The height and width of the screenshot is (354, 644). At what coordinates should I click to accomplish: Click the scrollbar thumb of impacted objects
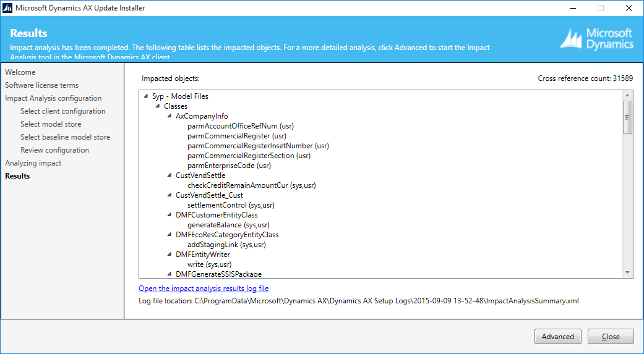click(x=627, y=117)
